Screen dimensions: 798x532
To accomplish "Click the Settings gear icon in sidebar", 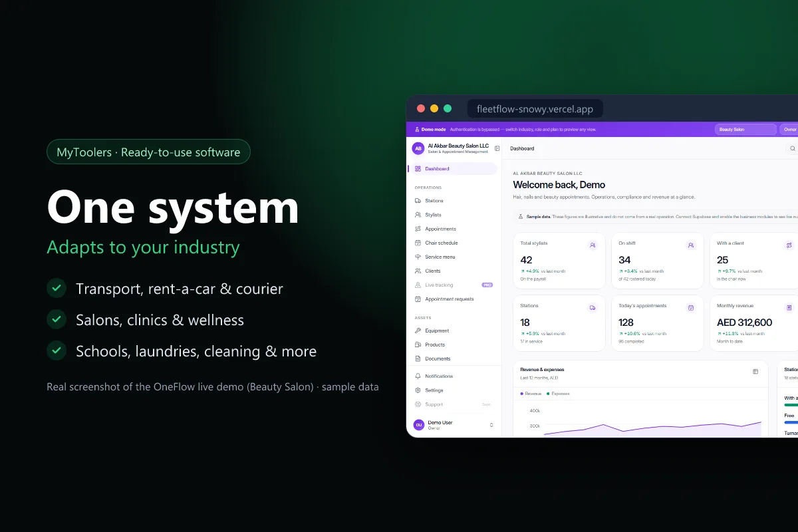I will [418, 390].
